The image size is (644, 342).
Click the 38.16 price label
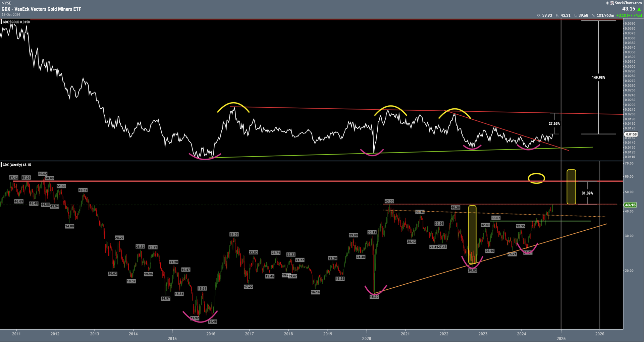pyautogui.click(x=420, y=212)
